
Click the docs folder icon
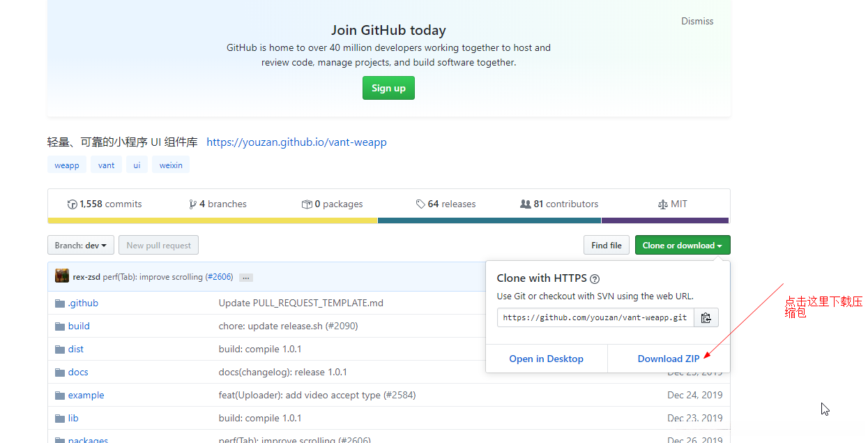coord(60,373)
